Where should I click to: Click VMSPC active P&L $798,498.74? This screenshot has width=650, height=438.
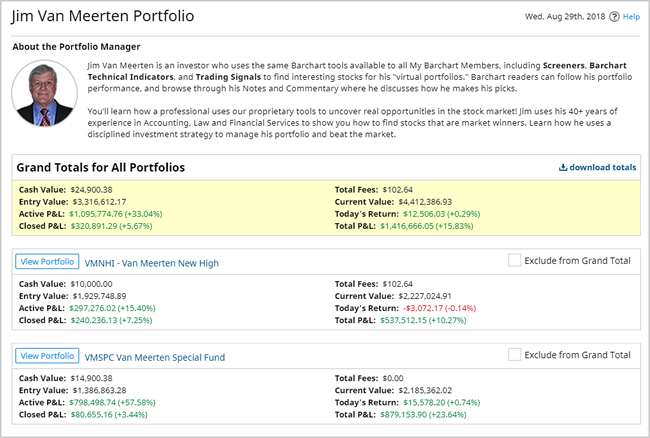pos(112,402)
